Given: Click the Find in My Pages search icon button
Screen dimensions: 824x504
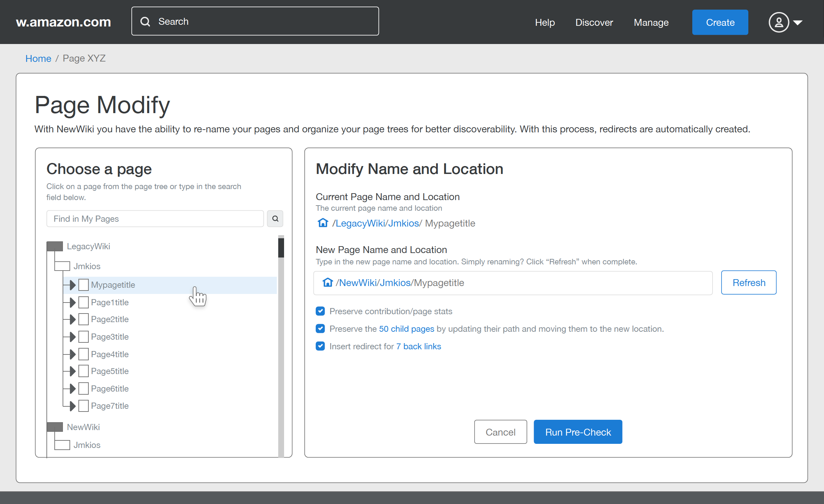Looking at the screenshot, I should click(x=275, y=219).
